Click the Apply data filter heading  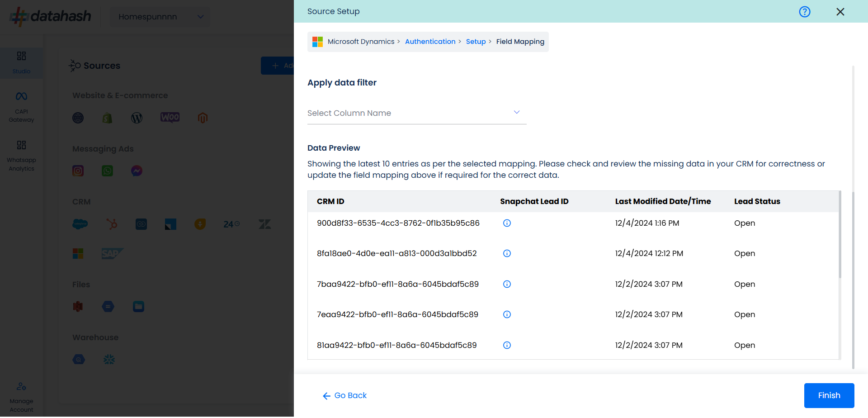click(342, 83)
